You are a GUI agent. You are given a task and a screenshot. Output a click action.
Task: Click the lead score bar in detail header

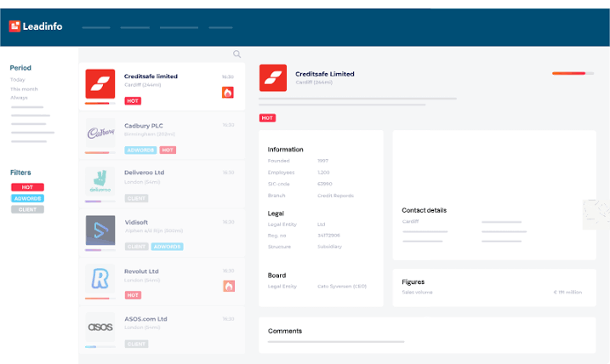pyautogui.click(x=573, y=73)
